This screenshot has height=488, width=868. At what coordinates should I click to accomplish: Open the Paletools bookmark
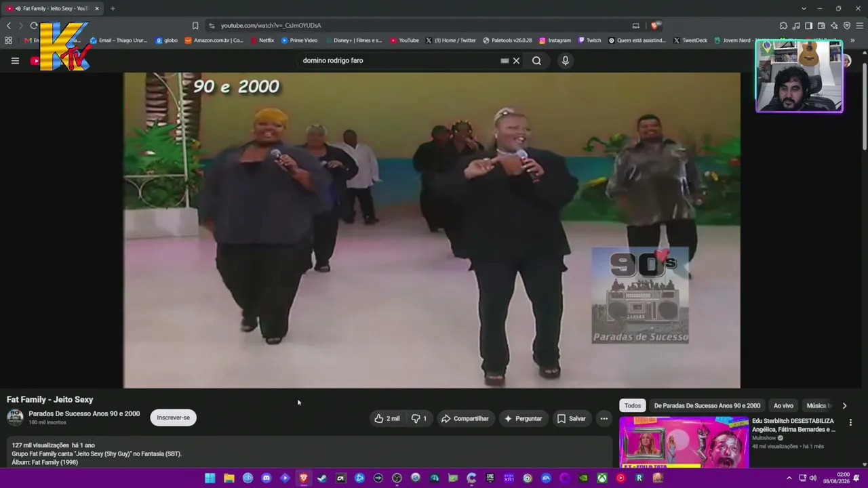(x=507, y=41)
